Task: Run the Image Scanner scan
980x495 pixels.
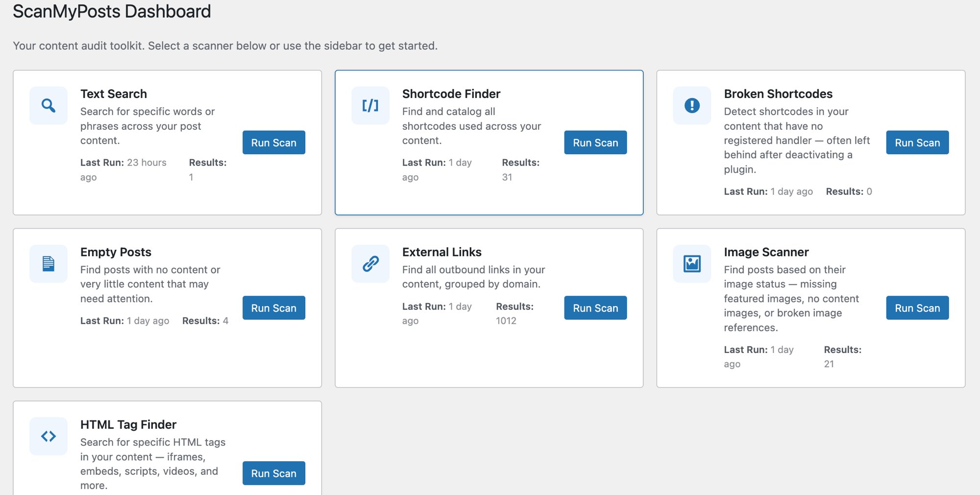Action: 917,307
